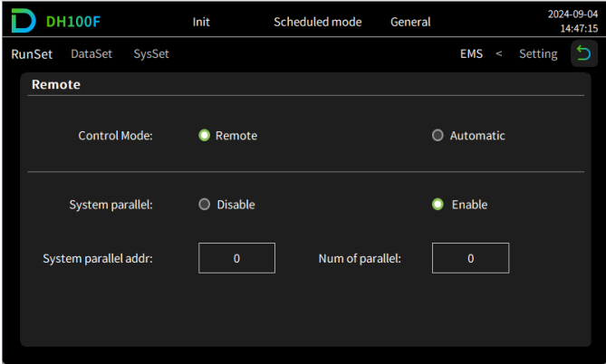Click the Remote section header

pyautogui.click(x=56, y=85)
